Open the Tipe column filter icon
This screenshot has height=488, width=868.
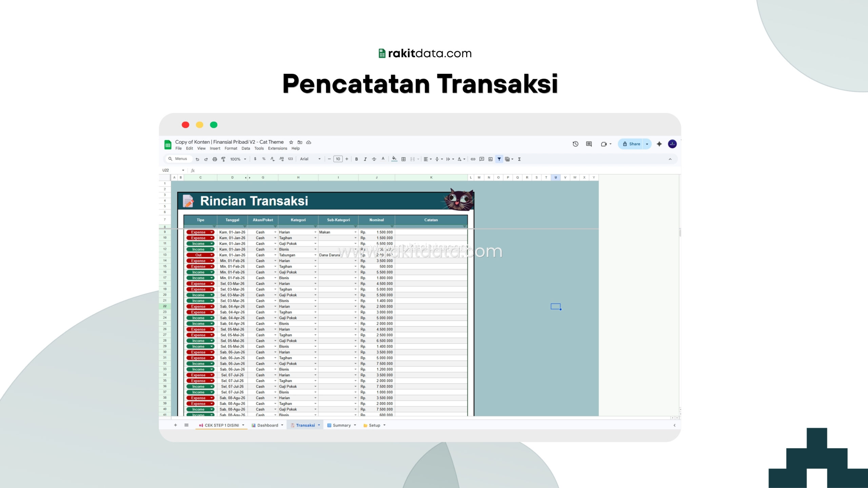pos(214,226)
